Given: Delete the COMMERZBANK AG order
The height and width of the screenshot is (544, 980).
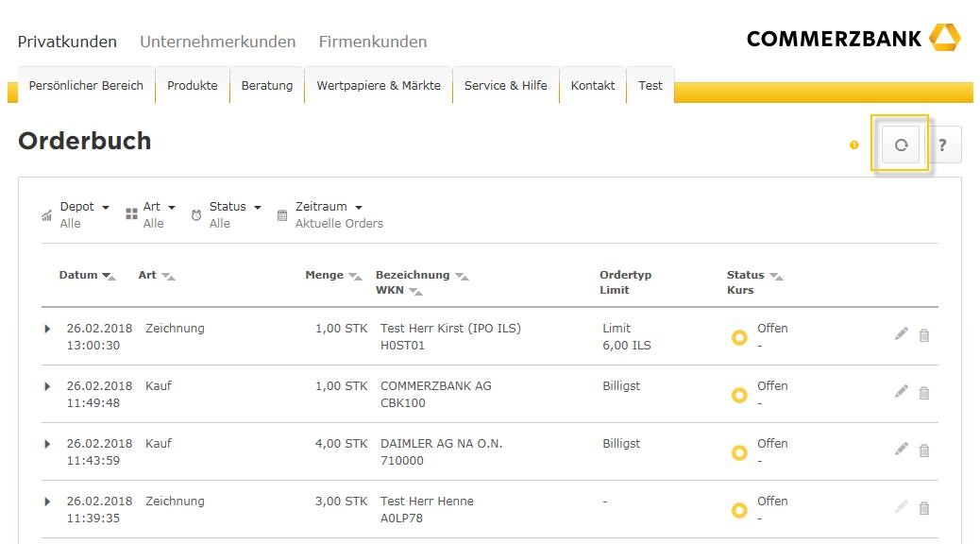Looking at the screenshot, I should coord(924,393).
